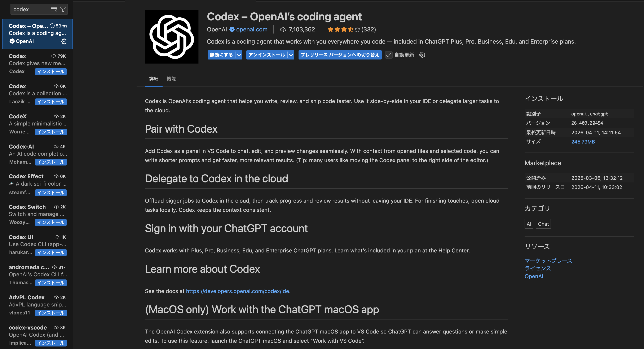Click the verified publisher badge icon

[x=232, y=30]
